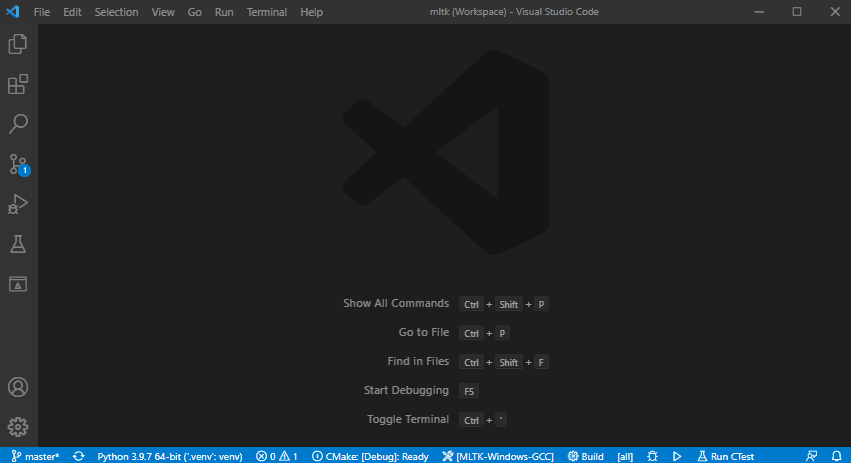Screen dimensions: 851x463
Task: Open errors and warnings problems indicator
Action: (x=277, y=456)
